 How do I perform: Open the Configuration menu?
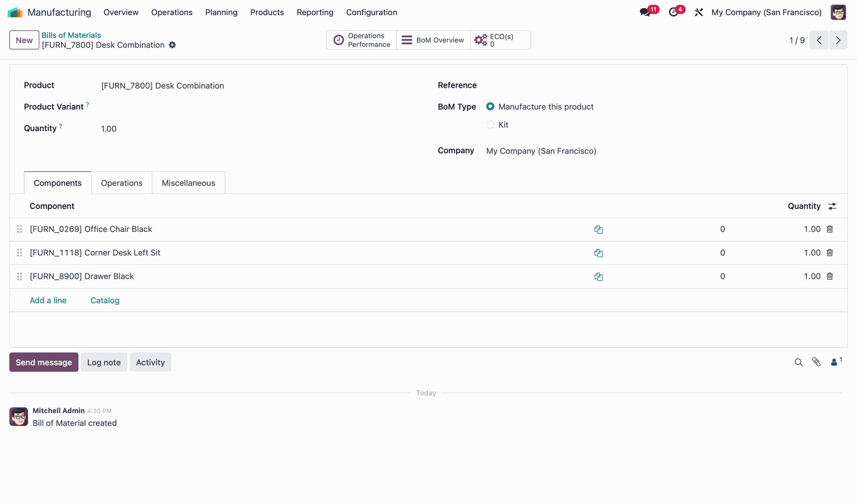[371, 12]
